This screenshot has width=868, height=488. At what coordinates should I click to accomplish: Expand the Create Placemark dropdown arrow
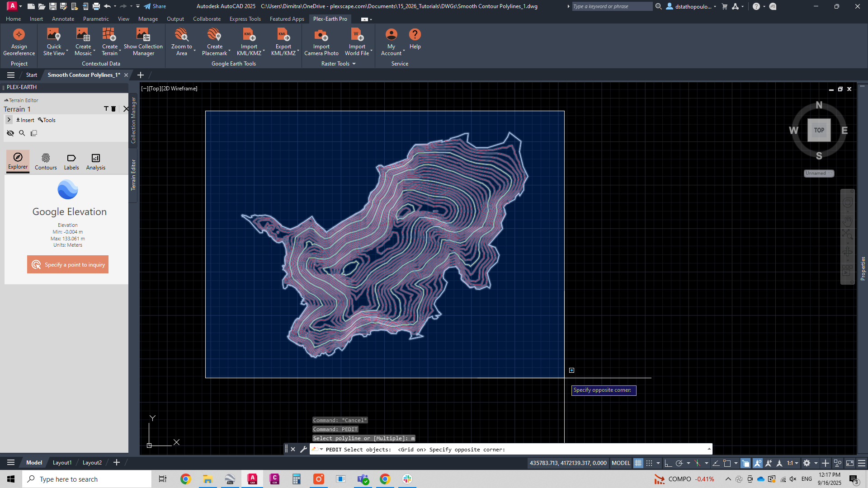pyautogui.click(x=229, y=51)
